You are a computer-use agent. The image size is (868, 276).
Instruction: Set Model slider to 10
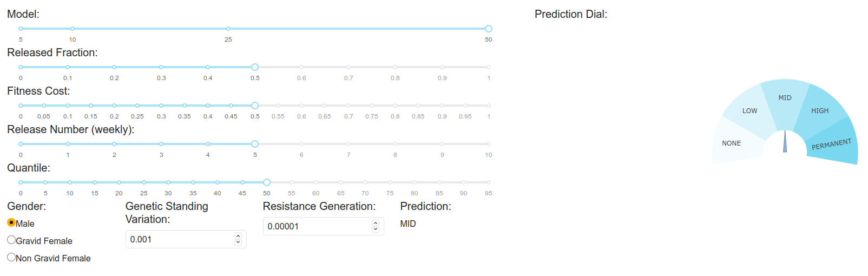[x=73, y=29]
